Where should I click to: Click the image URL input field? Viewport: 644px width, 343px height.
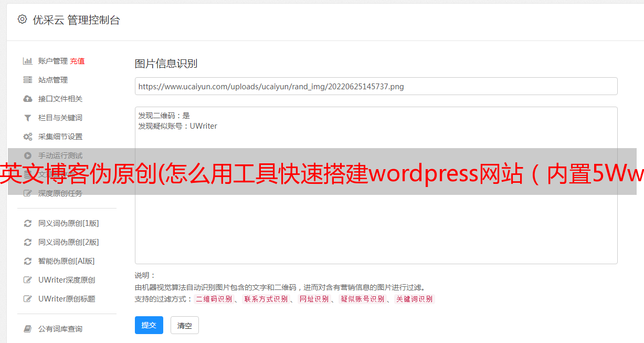click(x=376, y=86)
